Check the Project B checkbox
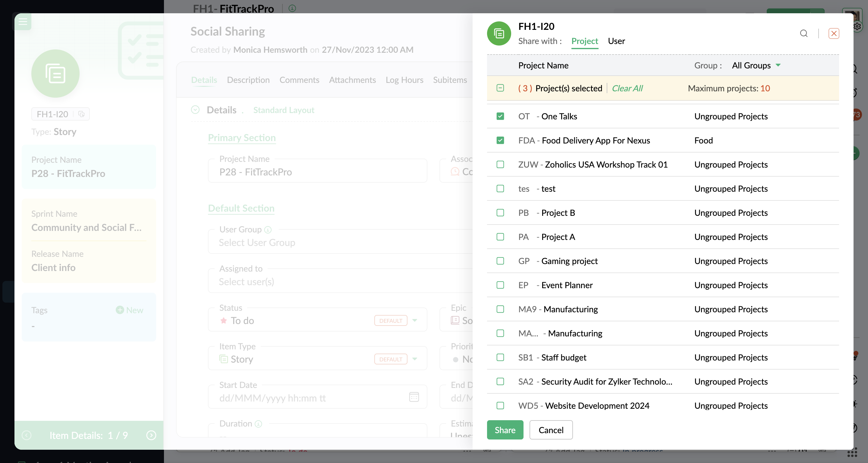The width and height of the screenshot is (868, 463). 500,213
